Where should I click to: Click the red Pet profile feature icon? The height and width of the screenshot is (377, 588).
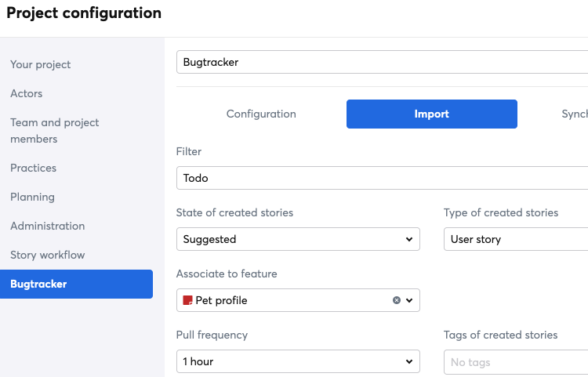click(187, 300)
